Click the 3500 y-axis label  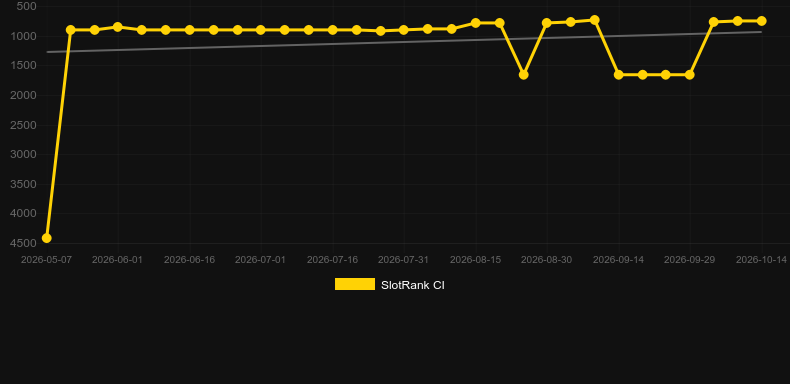pyautogui.click(x=24, y=184)
